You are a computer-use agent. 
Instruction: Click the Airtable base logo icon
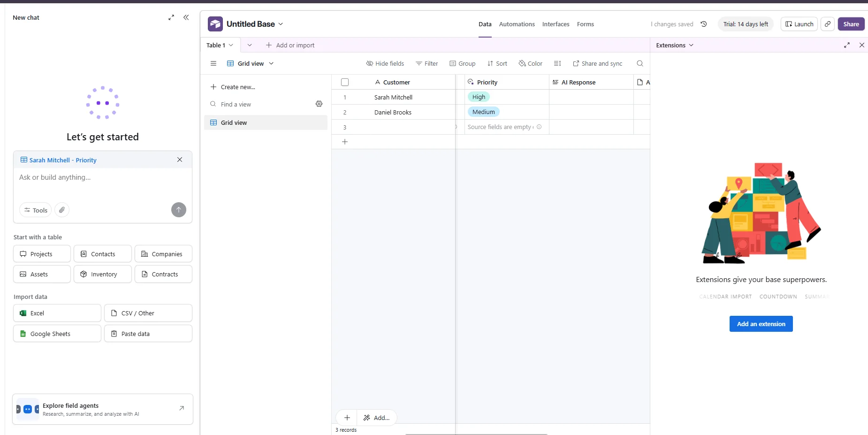coord(215,24)
